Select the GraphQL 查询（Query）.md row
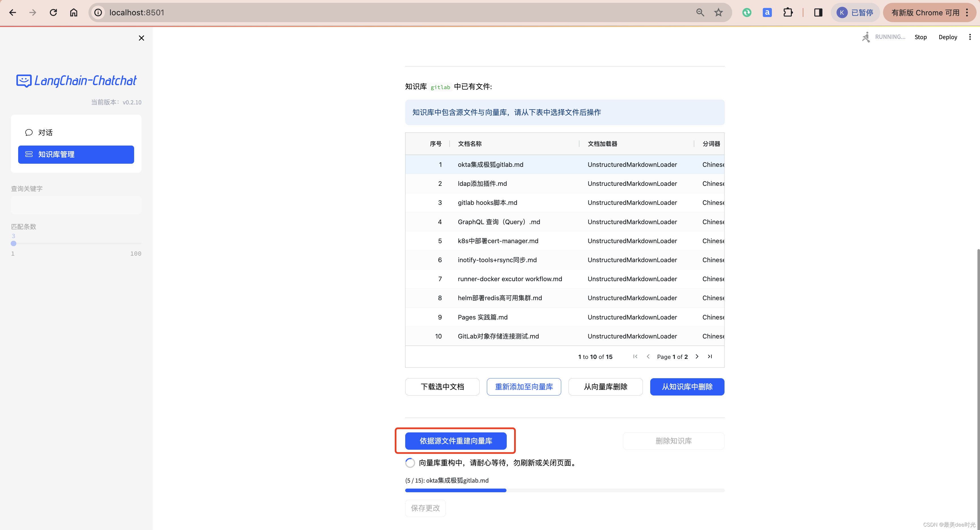The image size is (980, 530). (x=565, y=222)
